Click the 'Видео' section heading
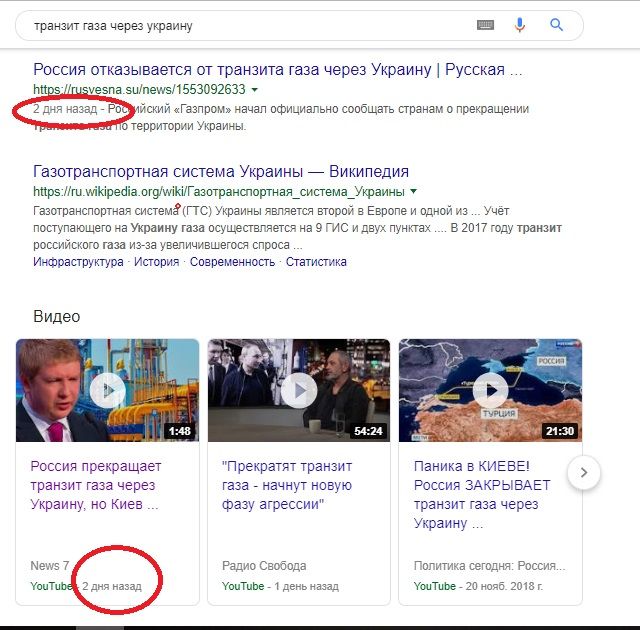The height and width of the screenshot is (630, 640). [x=57, y=317]
